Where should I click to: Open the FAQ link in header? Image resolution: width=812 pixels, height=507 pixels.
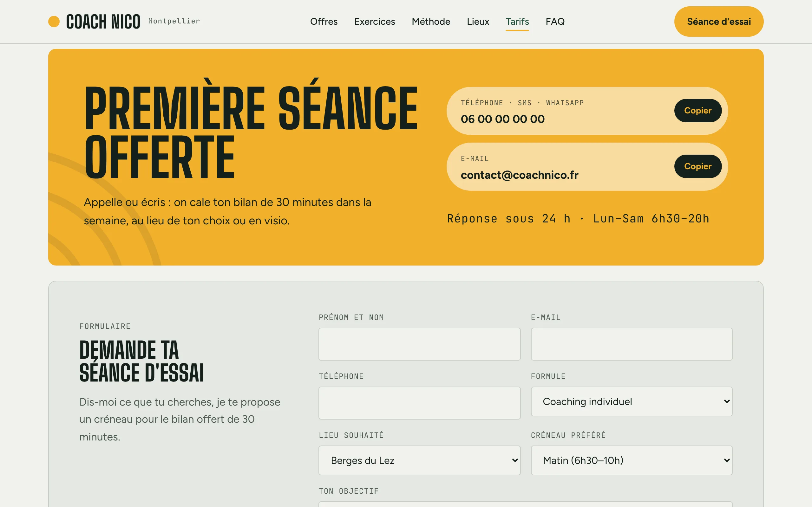555,22
